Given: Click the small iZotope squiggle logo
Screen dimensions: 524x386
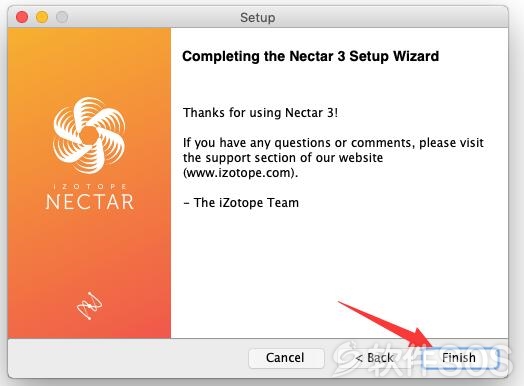Looking at the screenshot, I should [89, 305].
